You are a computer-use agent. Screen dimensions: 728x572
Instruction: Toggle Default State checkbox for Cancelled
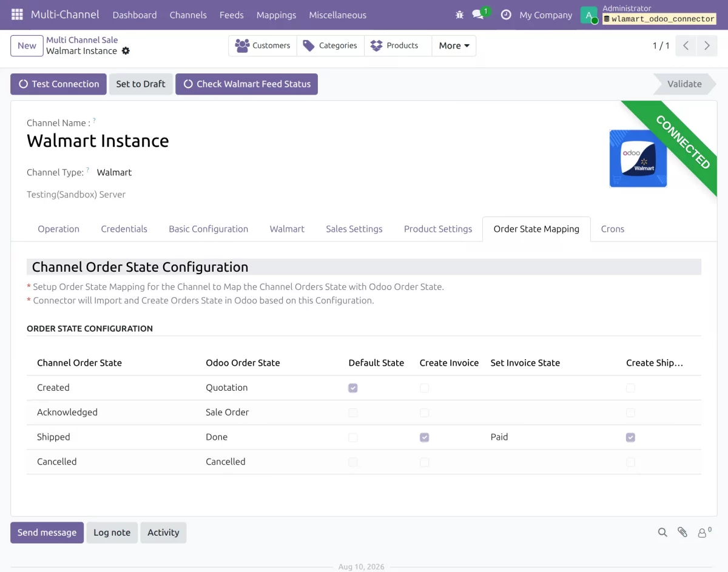pyautogui.click(x=353, y=462)
